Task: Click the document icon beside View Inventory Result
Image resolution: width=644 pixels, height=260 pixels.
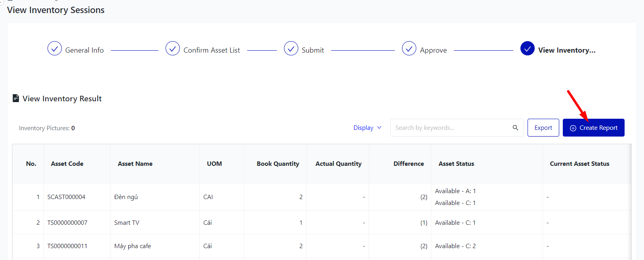Action: click(x=16, y=98)
